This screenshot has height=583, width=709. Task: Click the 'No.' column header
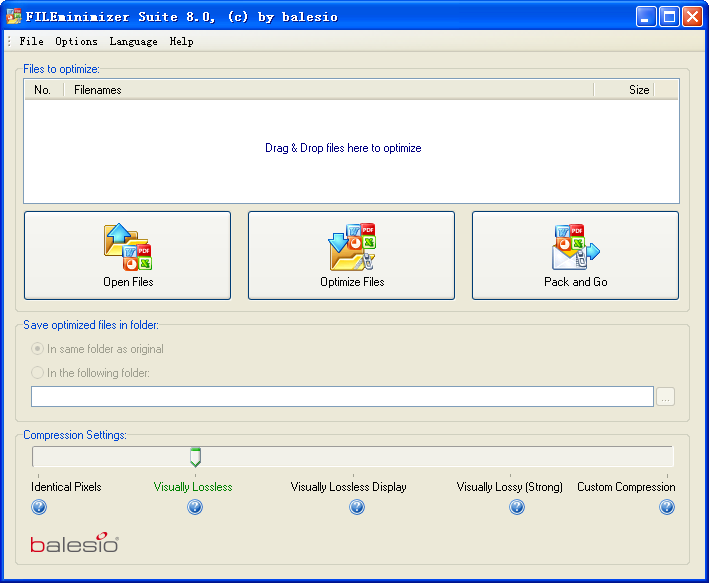coord(44,90)
